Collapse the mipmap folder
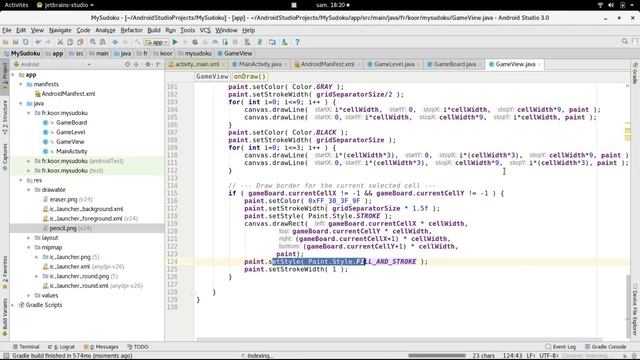The width and height of the screenshot is (640, 360). pos(29,248)
